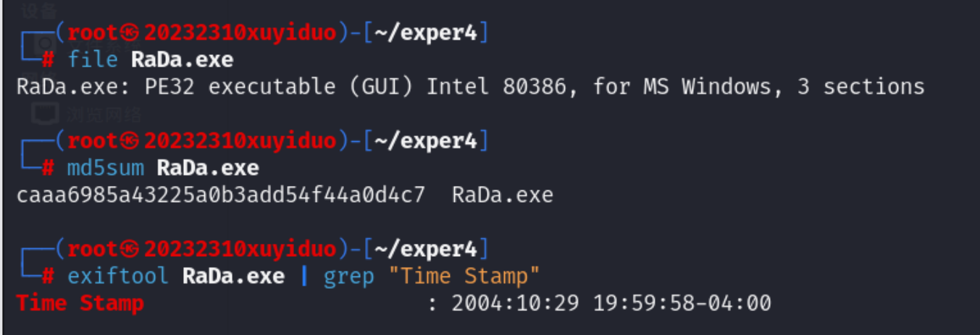Image resolution: width=980 pixels, height=335 pixels.
Task: Click the 'md5sum' command word
Action: point(106,168)
